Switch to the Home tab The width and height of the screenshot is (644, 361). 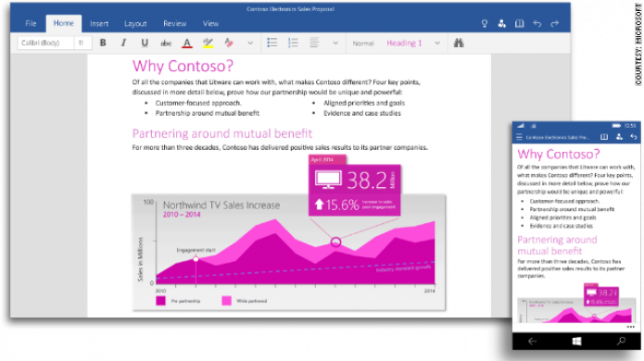64,23
